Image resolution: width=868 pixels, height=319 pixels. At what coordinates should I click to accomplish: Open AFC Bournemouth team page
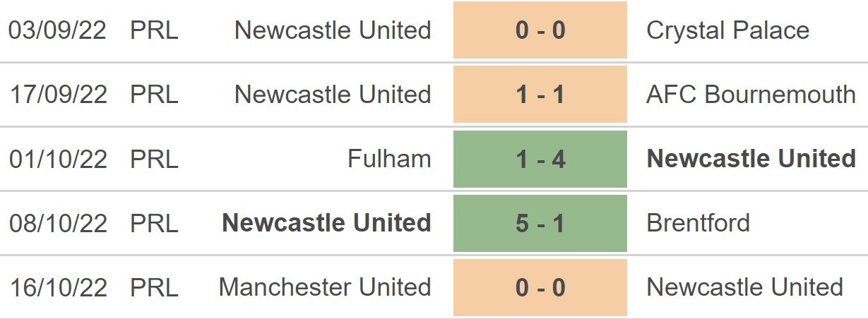751,95
